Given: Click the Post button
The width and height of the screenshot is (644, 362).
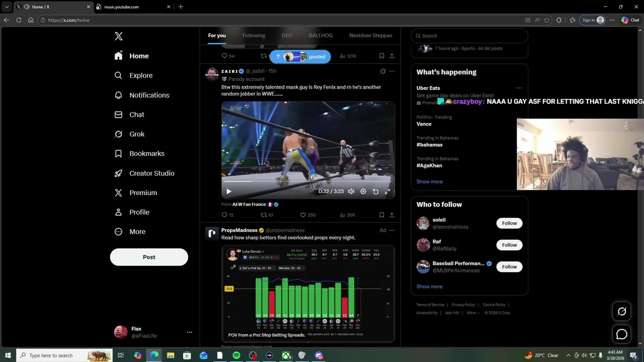Looking at the screenshot, I should tap(149, 257).
